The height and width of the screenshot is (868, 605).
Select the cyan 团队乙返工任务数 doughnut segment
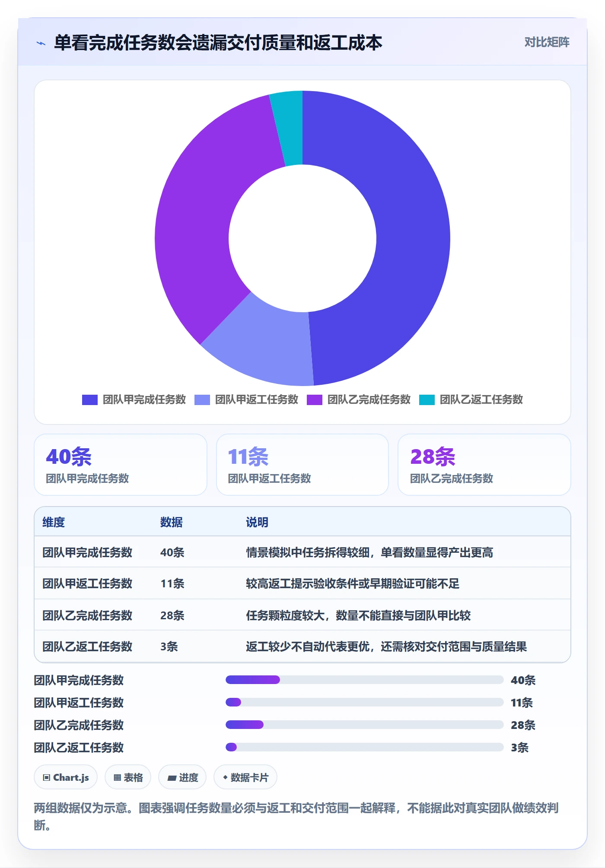pyautogui.click(x=289, y=128)
